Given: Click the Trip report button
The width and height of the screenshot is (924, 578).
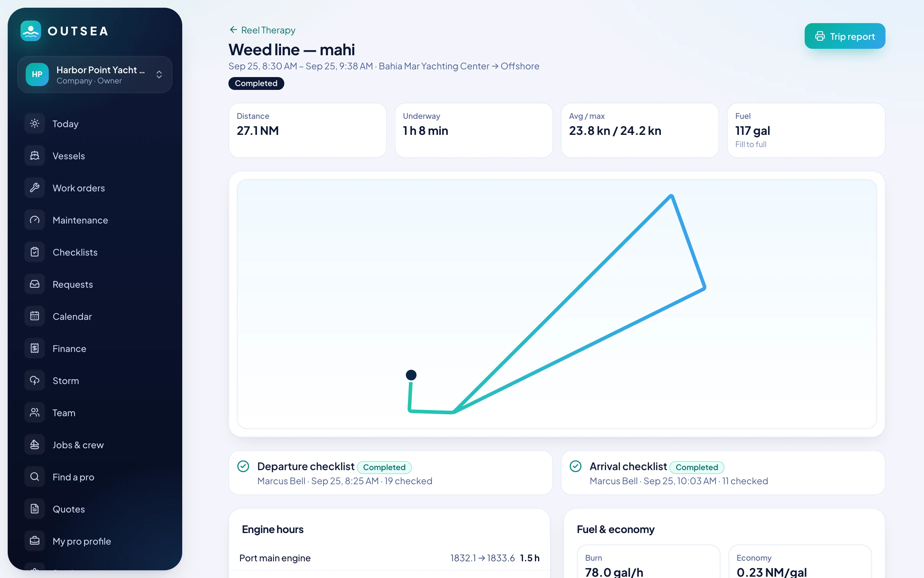Looking at the screenshot, I should [x=844, y=36].
